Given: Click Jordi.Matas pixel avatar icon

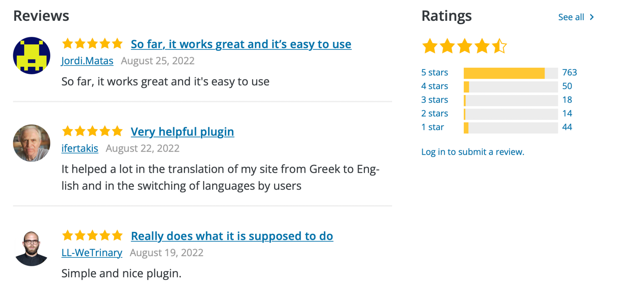Looking at the screenshot, I should pos(31,56).
